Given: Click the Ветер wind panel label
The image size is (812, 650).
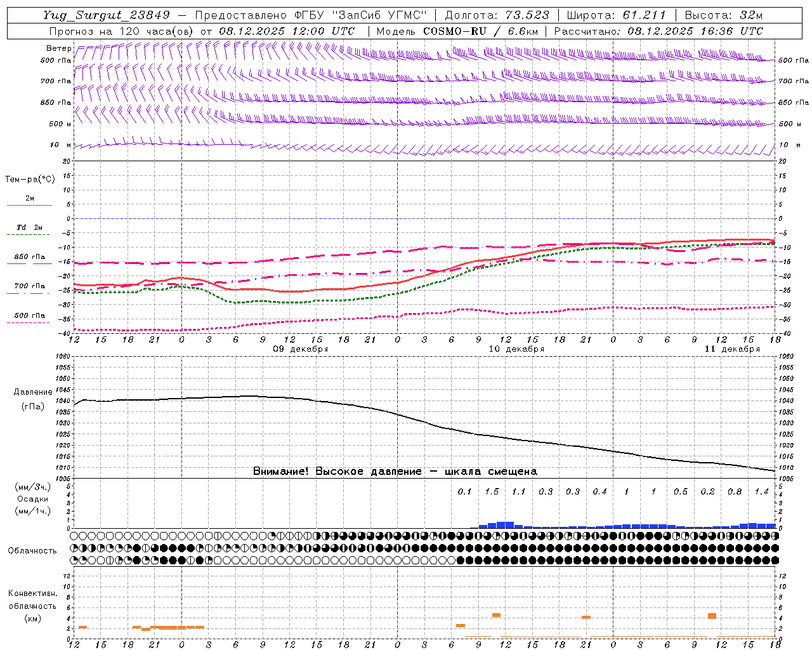Looking at the screenshot, I should point(58,48).
